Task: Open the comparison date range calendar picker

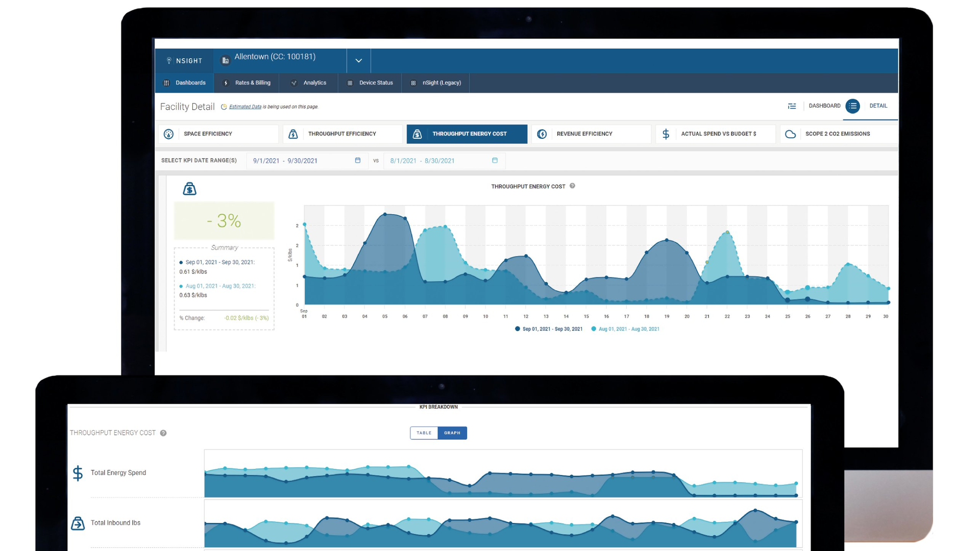Action: coord(494,160)
